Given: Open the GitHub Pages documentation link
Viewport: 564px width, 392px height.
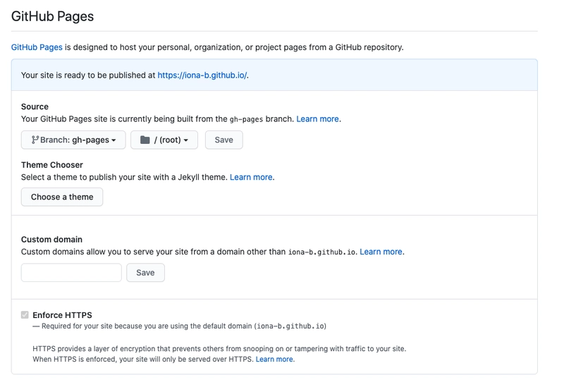Looking at the screenshot, I should [37, 47].
